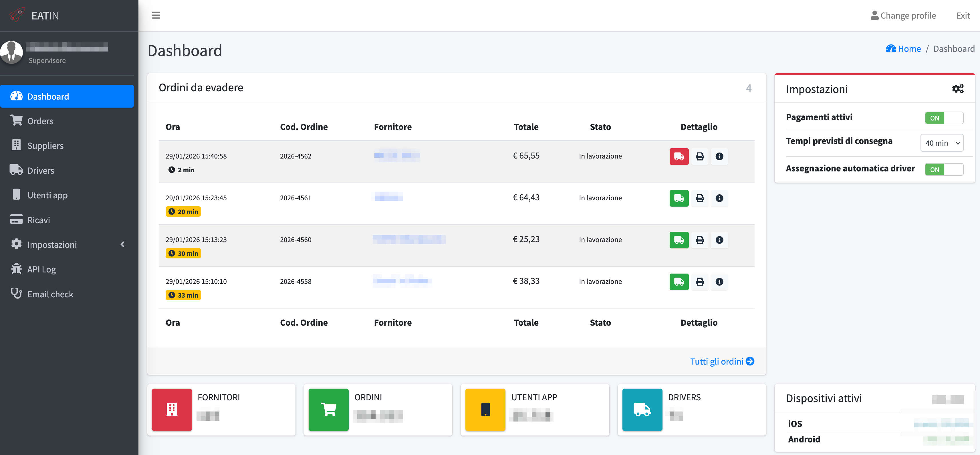Screen dimensions: 980x455
Task: Click the 20 min time badge
Action: (x=183, y=211)
